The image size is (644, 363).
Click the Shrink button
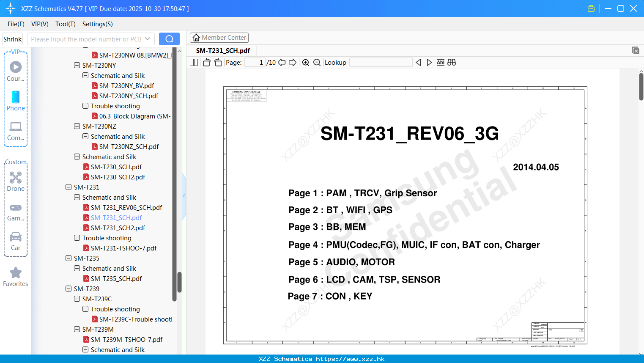(x=13, y=39)
